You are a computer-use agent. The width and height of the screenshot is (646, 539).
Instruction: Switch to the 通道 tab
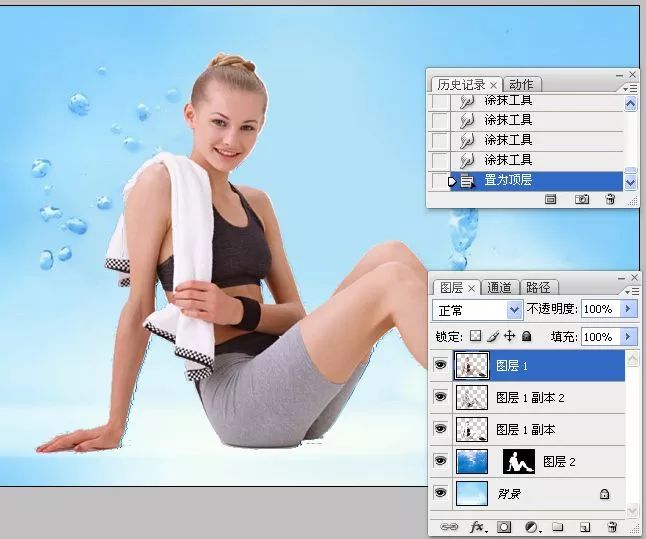[x=499, y=287]
